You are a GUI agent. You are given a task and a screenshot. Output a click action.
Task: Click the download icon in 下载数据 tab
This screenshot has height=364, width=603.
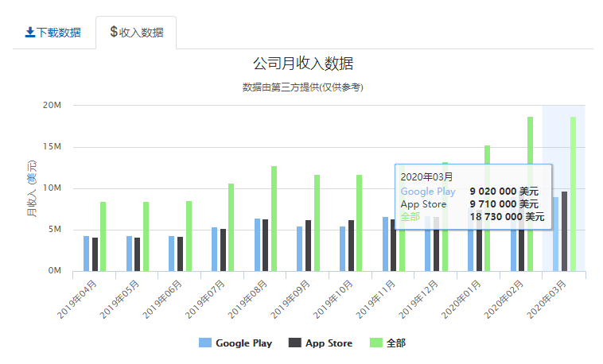(x=30, y=33)
